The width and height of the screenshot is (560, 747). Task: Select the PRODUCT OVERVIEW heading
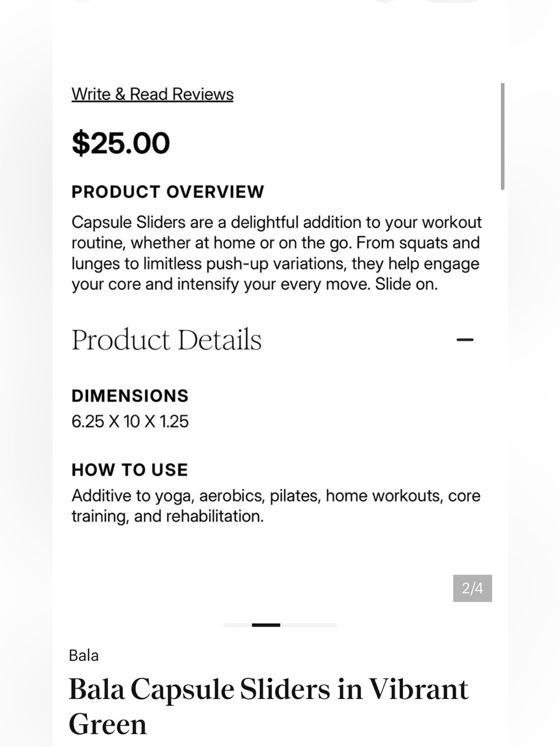pyautogui.click(x=168, y=192)
